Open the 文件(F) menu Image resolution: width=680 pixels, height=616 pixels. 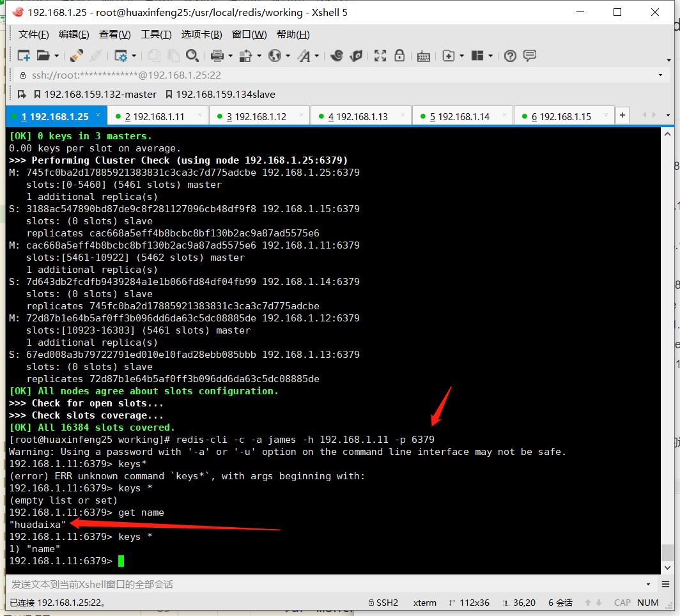pyautogui.click(x=33, y=35)
